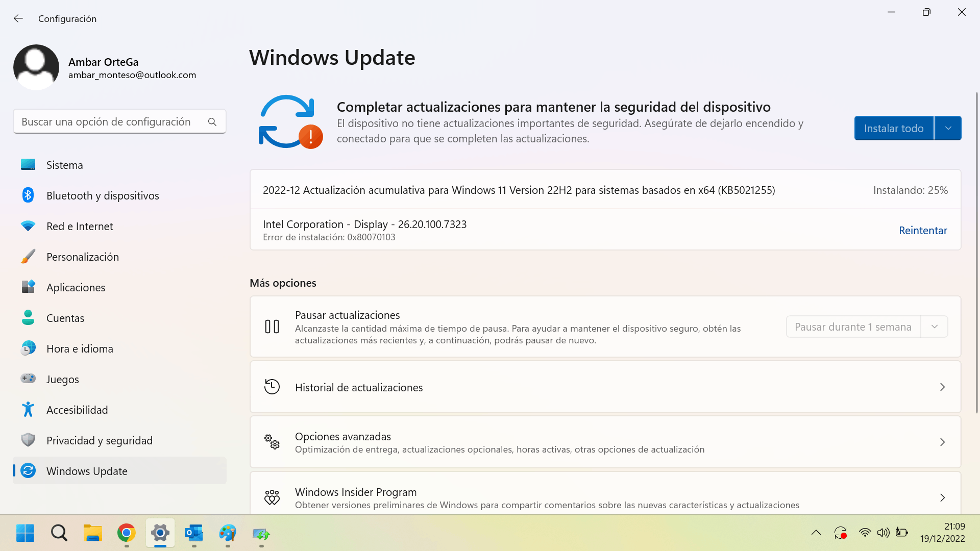Open Windows Insider Program settings
The image size is (980, 551).
[x=605, y=497]
